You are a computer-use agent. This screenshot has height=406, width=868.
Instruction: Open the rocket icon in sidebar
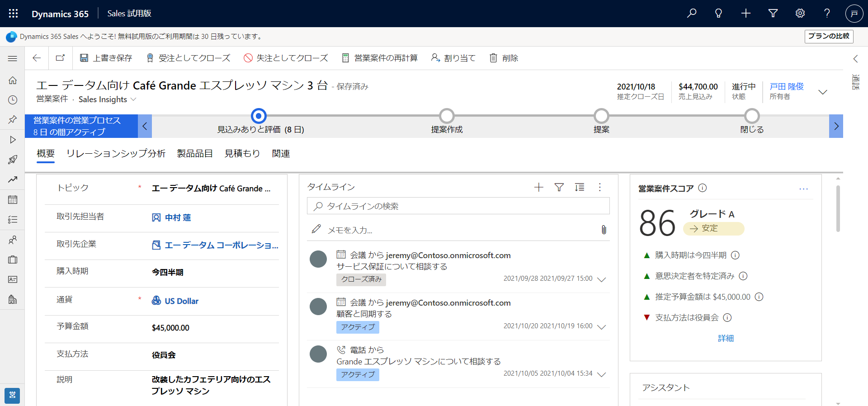click(13, 160)
